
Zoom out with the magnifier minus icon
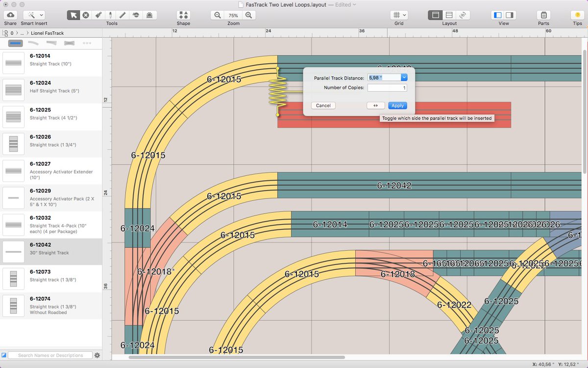pos(218,15)
